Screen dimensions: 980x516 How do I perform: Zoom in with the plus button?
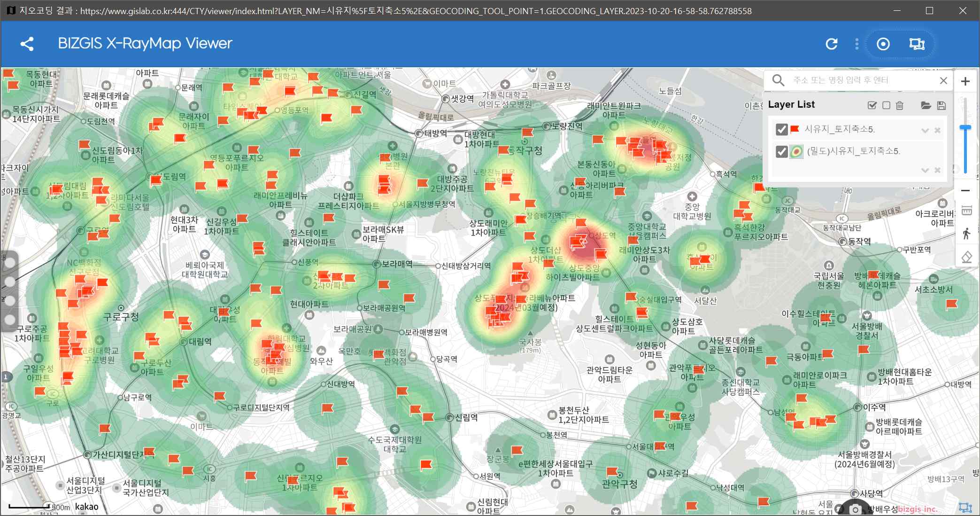pyautogui.click(x=965, y=81)
